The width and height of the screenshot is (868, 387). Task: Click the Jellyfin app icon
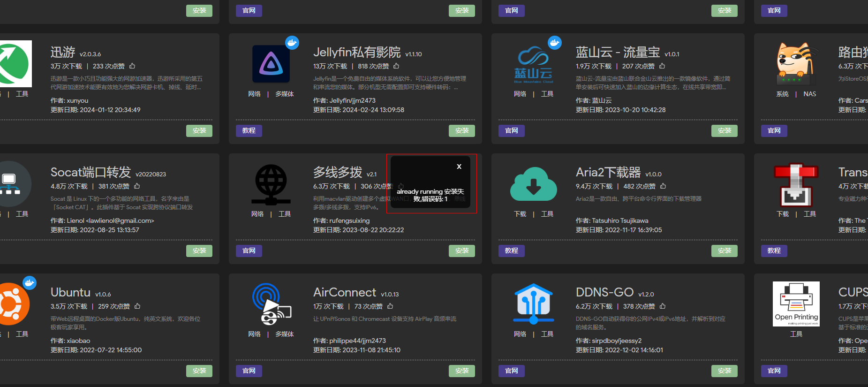(271, 64)
